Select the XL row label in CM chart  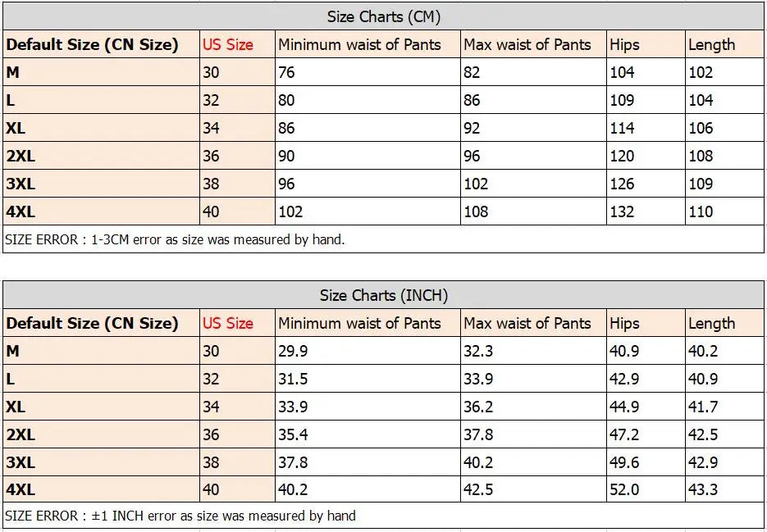pyautogui.click(x=15, y=128)
